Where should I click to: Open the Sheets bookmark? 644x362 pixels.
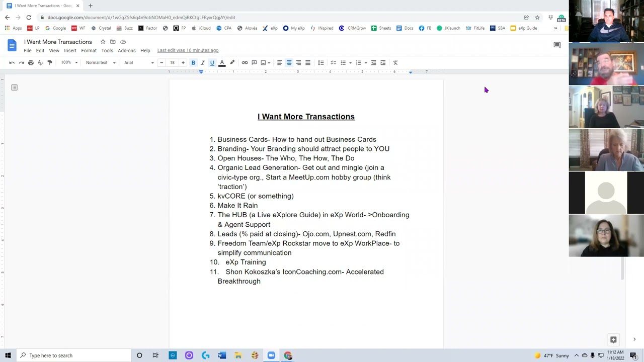point(381,28)
